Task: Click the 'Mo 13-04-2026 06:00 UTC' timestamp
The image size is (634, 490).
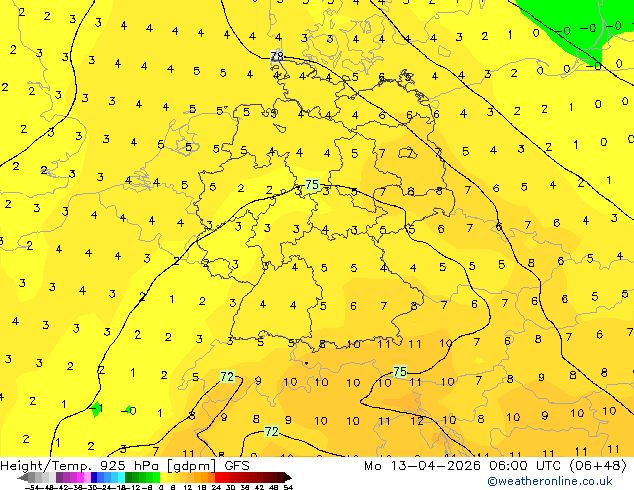Action: tap(464, 466)
